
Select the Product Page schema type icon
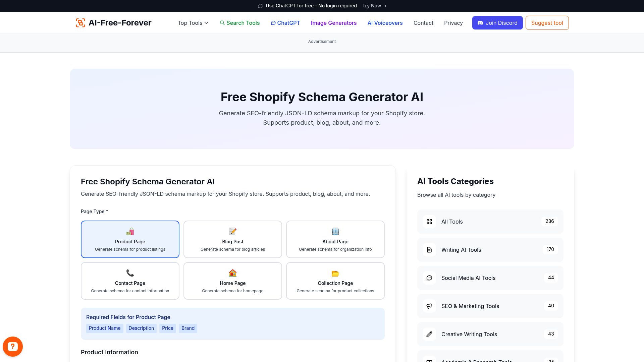pos(130,231)
